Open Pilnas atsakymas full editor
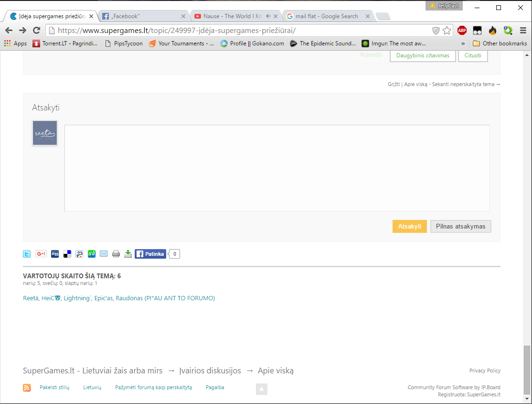This screenshot has width=532, height=404. [460, 226]
